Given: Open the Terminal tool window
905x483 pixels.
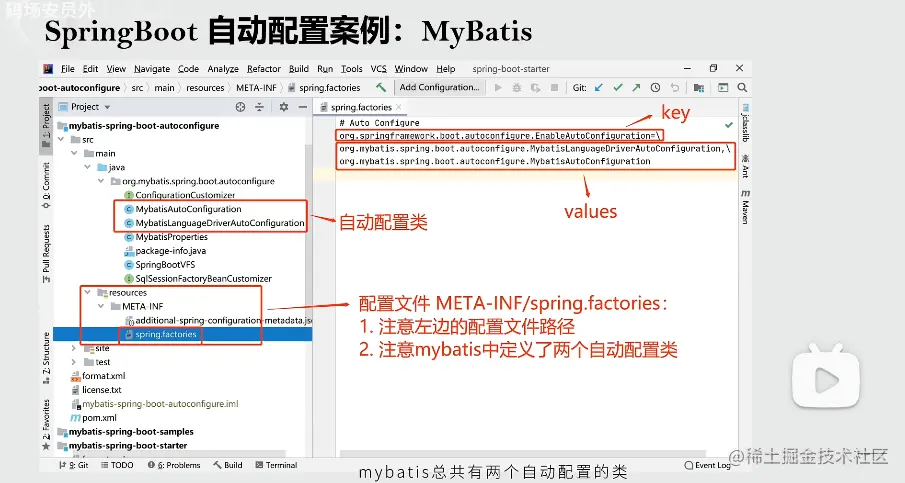Looking at the screenshot, I should (x=276, y=465).
